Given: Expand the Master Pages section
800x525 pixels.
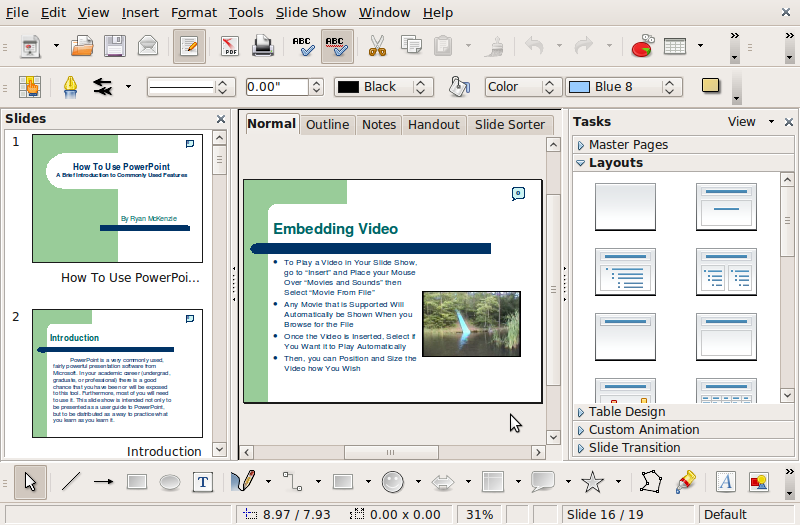Looking at the screenshot, I should pyautogui.click(x=683, y=145).
